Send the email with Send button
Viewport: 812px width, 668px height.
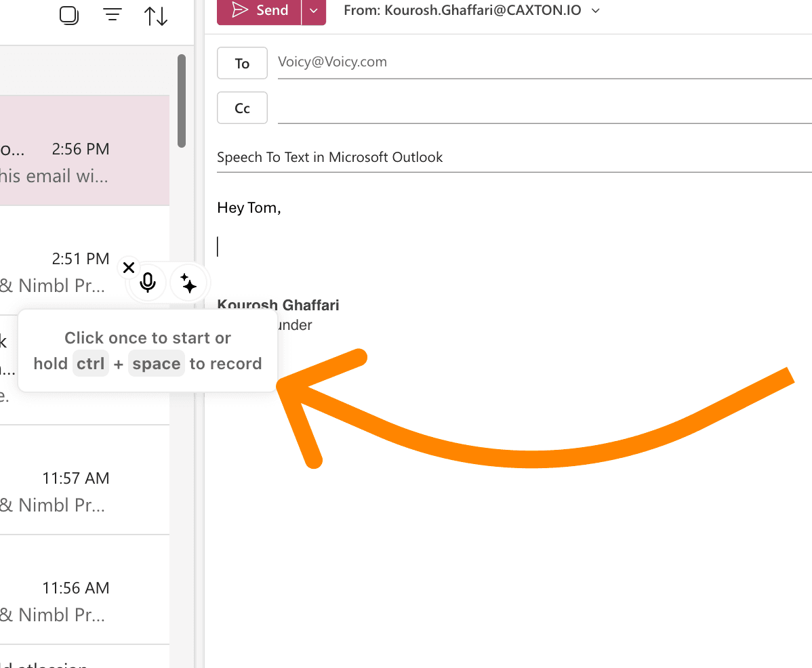coord(259,10)
